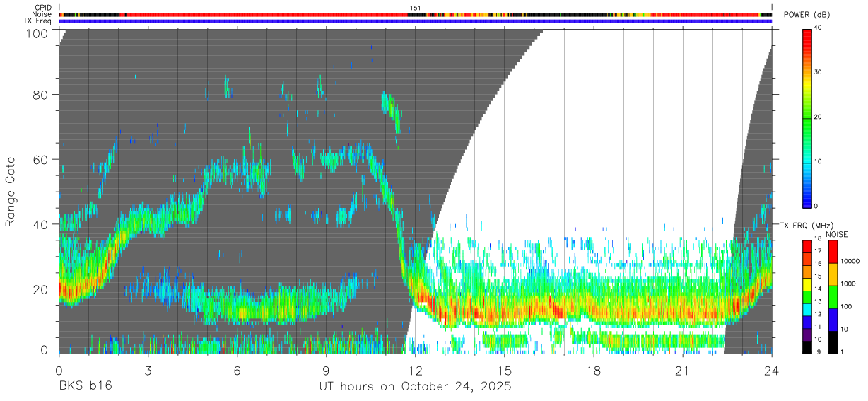This screenshot has width=868, height=401.
Task: Select the 16 label on TX FRQ scale
Action: coord(818,264)
